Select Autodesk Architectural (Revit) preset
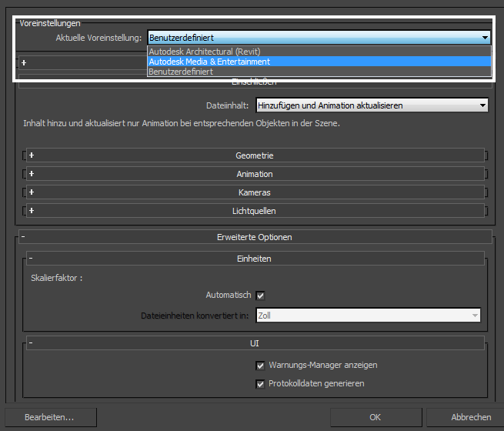The width and height of the screenshot is (504, 431). tap(319, 52)
